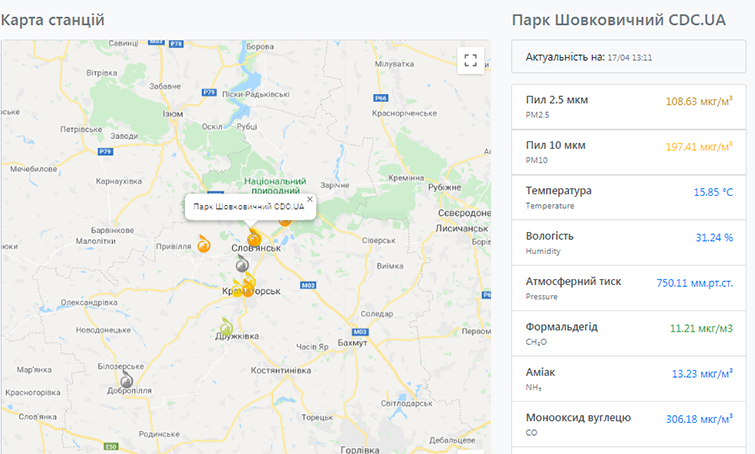Screen dimensions: 755x454
Task: Click orange marker partly hidden behind popup
Action: (285, 221)
